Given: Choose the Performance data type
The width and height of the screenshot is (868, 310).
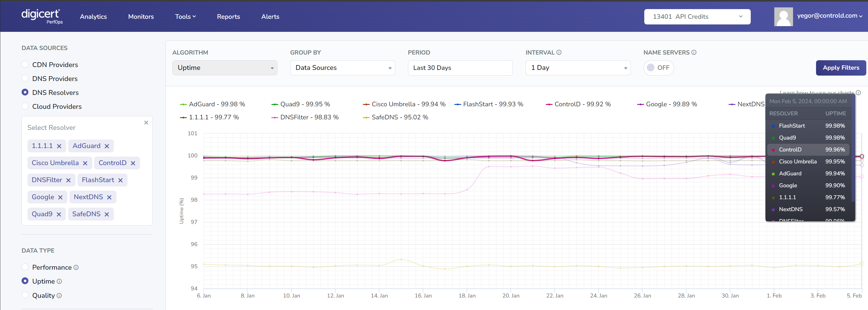Looking at the screenshot, I should point(25,267).
